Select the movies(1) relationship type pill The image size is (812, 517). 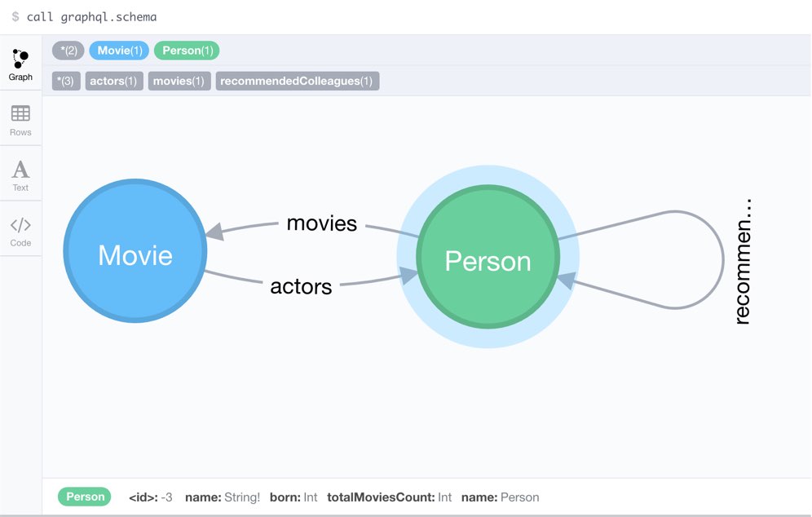pyautogui.click(x=179, y=81)
